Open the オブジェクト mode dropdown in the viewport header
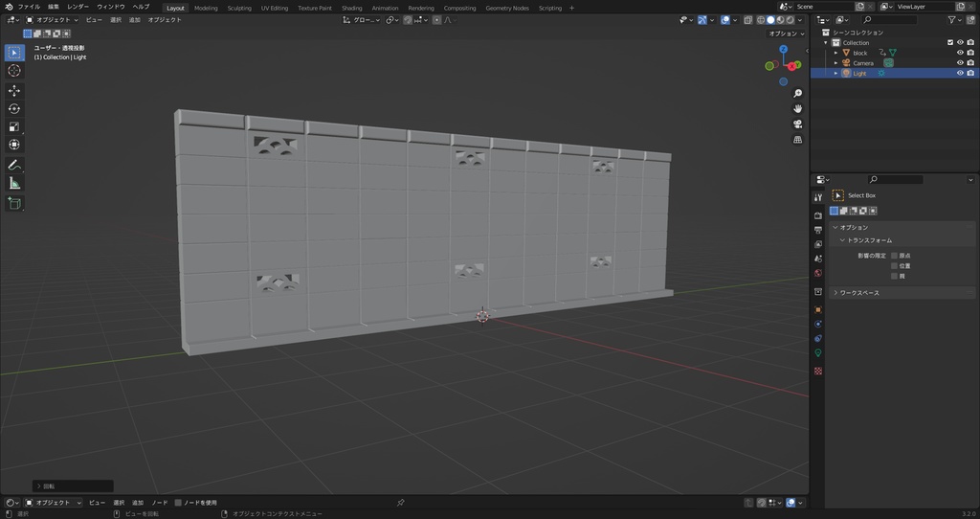This screenshot has width=980, height=519. (52, 20)
